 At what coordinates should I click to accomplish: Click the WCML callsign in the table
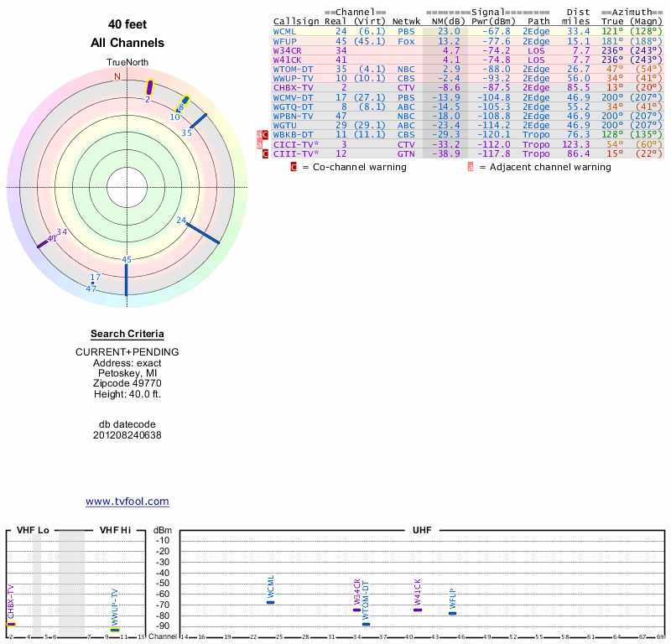pos(285,31)
